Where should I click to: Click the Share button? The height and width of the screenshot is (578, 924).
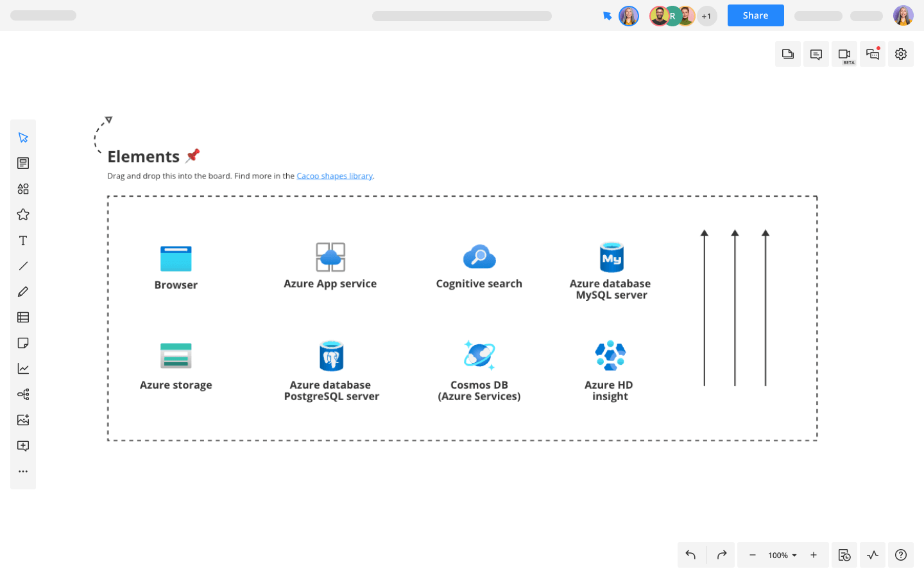click(x=755, y=15)
